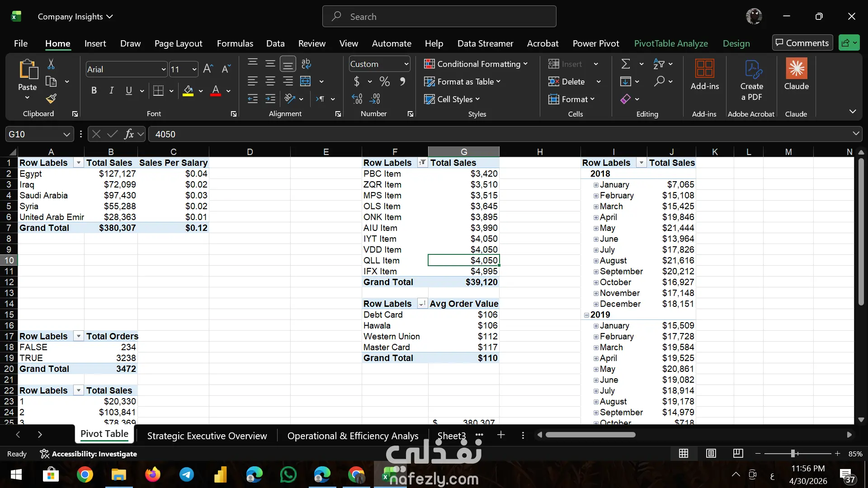Open Conditional Formatting menu
Viewport: 868px width, 488px height.
(x=476, y=64)
